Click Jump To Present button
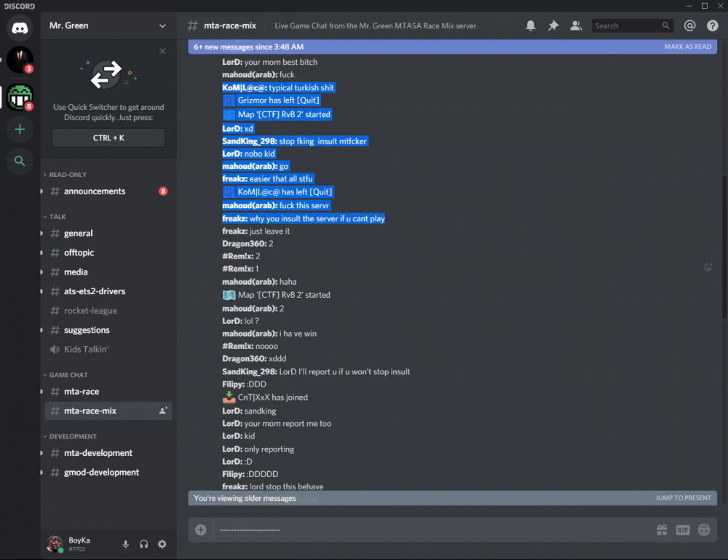 pos(683,498)
